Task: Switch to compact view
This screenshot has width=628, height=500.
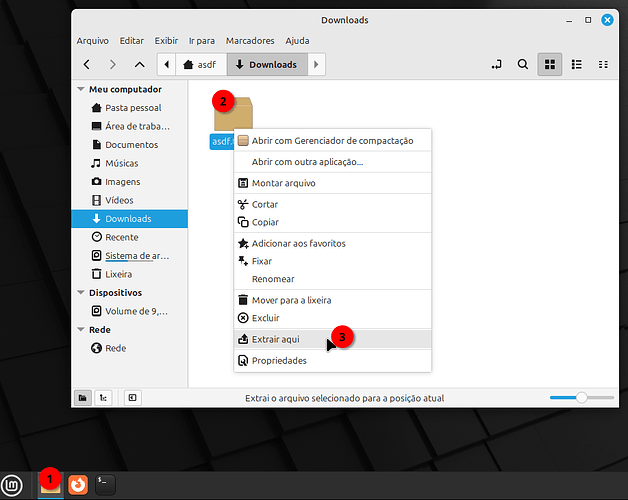Action: coord(603,65)
